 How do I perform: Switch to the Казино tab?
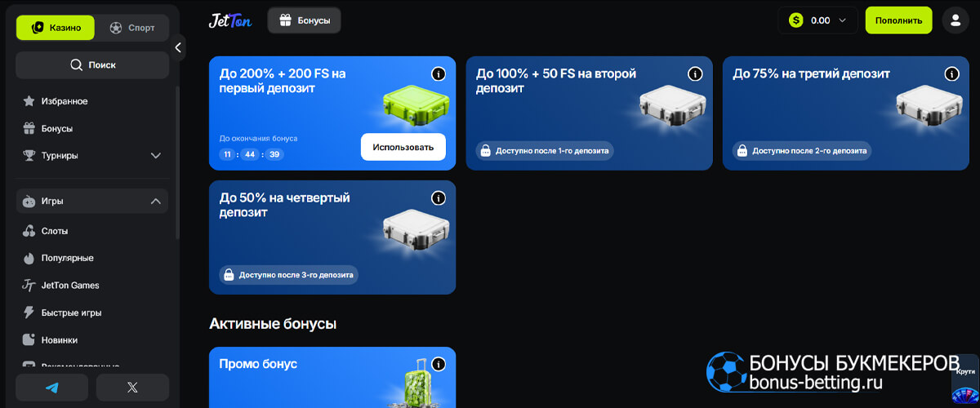point(56,27)
